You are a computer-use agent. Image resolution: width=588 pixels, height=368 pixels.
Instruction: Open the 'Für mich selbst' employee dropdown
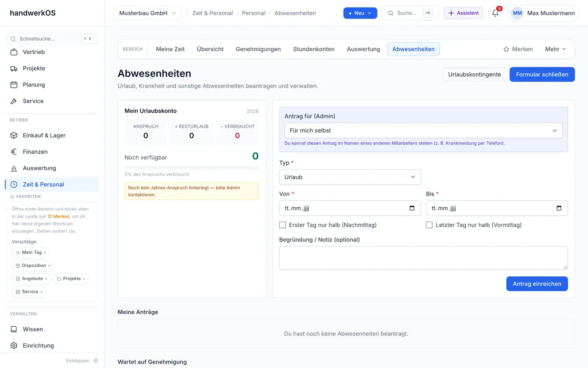click(423, 130)
